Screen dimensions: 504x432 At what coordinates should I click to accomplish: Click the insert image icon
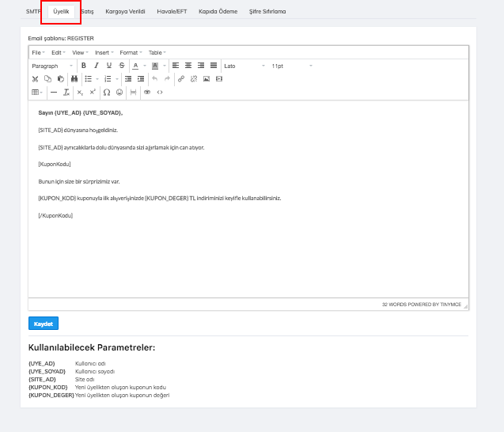pos(207,79)
